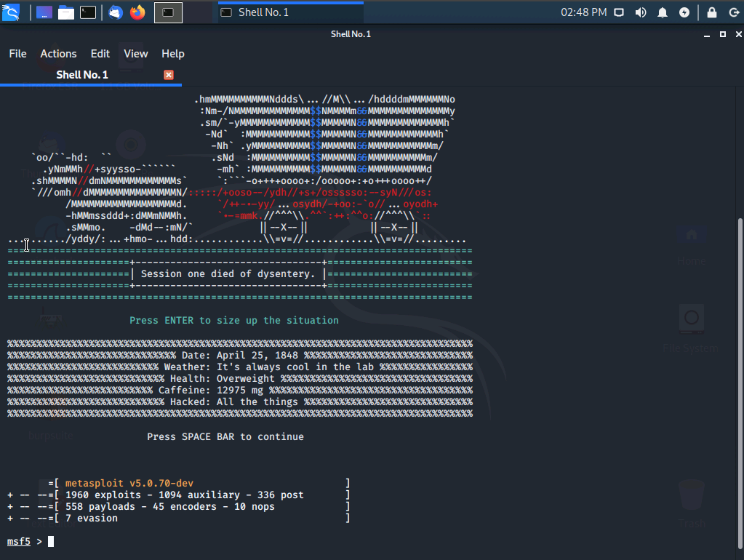Click the volume speaker icon
Screen dimensions: 744x560
pyautogui.click(x=641, y=12)
